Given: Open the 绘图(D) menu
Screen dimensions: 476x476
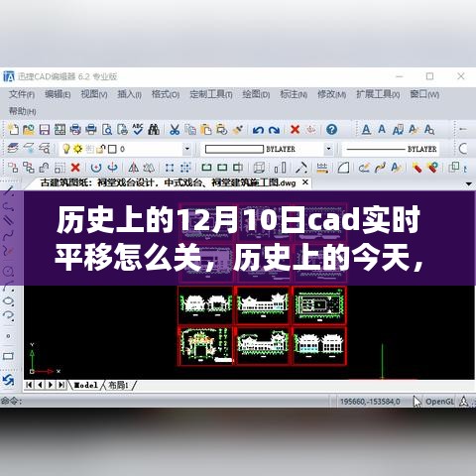Looking at the screenshot, I should click(x=256, y=94).
